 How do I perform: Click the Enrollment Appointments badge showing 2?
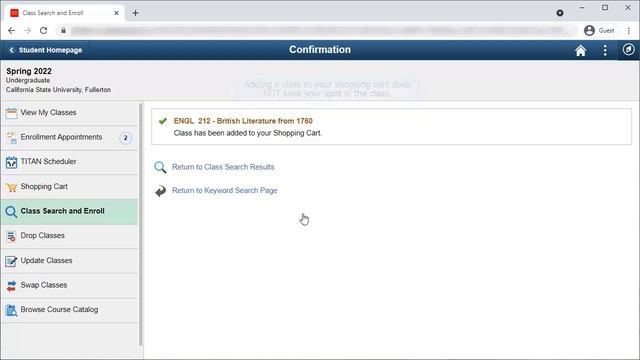tap(126, 138)
